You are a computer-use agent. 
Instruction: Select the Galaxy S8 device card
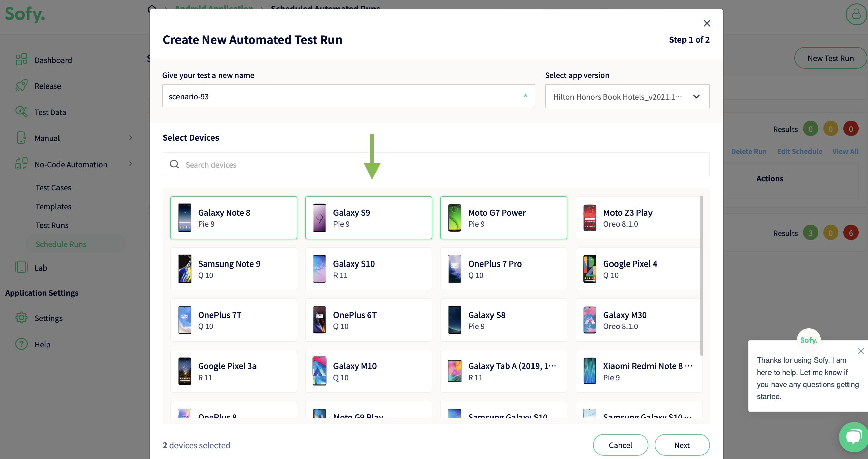click(504, 320)
